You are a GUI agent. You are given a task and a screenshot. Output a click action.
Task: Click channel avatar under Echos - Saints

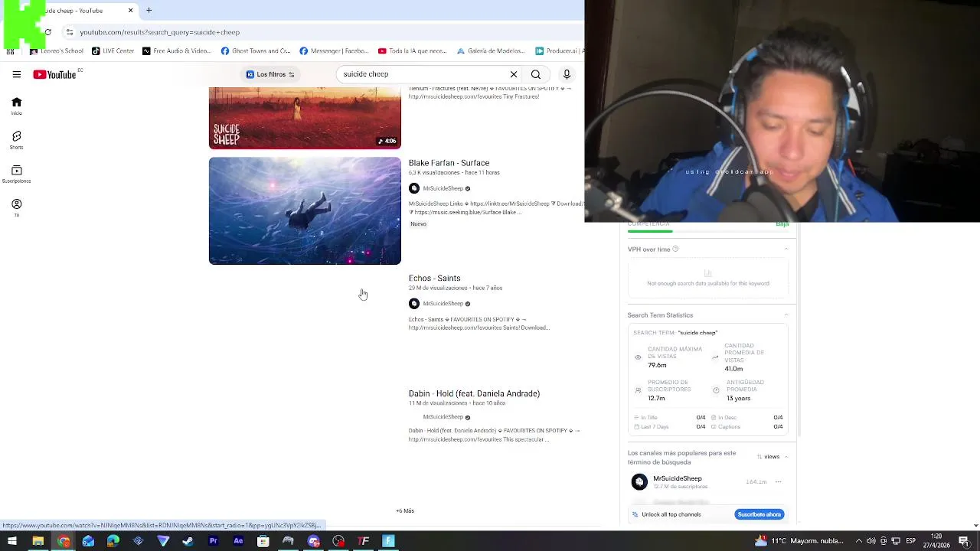coord(414,304)
